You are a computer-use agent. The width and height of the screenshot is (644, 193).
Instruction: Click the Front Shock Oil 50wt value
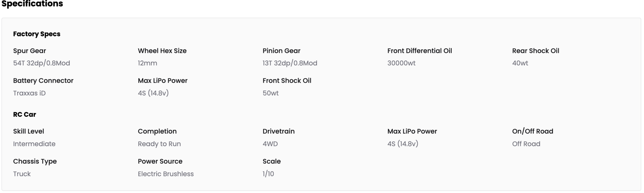pos(271,93)
